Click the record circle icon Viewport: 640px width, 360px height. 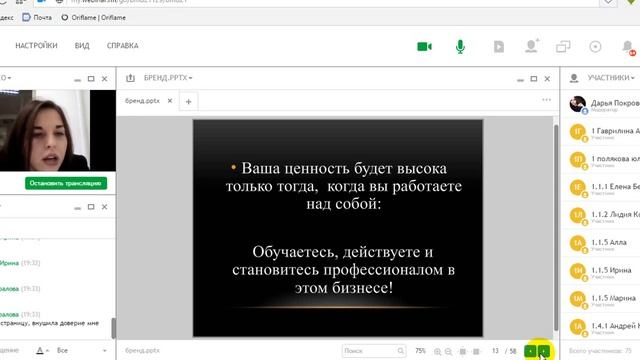click(x=595, y=47)
